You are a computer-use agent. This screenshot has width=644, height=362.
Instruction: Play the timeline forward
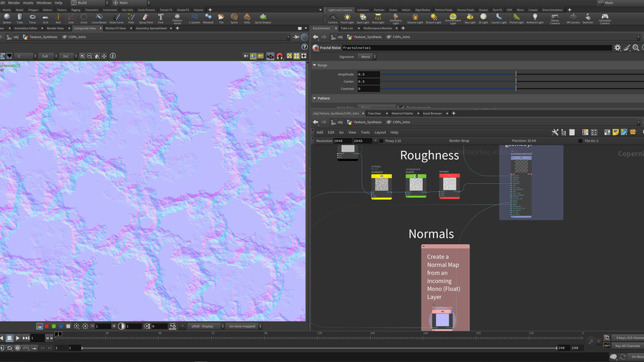pos(17,338)
